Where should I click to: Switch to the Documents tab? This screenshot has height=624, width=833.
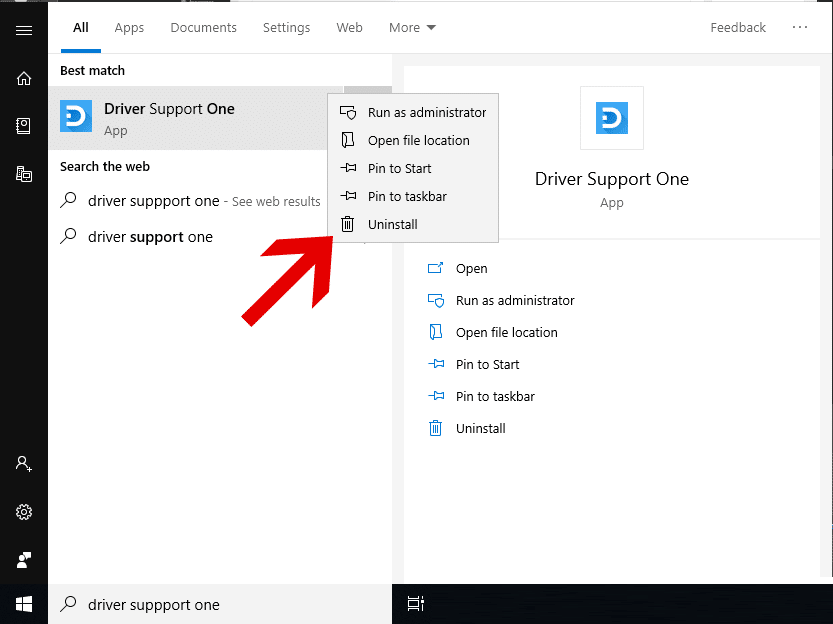point(203,28)
